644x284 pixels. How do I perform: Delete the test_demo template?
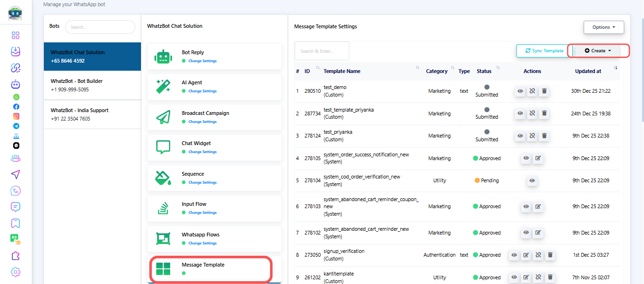(x=544, y=91)
